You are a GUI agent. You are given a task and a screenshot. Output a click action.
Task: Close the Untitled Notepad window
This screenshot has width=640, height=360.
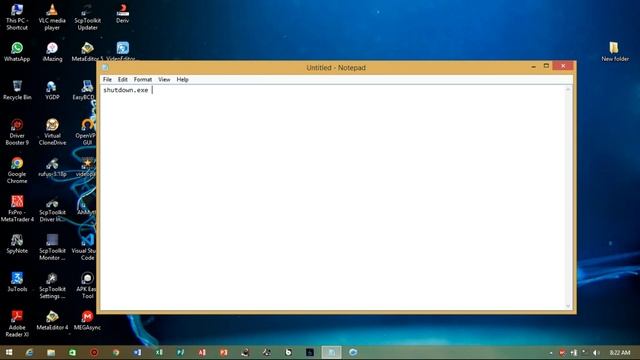coord(563,66)
